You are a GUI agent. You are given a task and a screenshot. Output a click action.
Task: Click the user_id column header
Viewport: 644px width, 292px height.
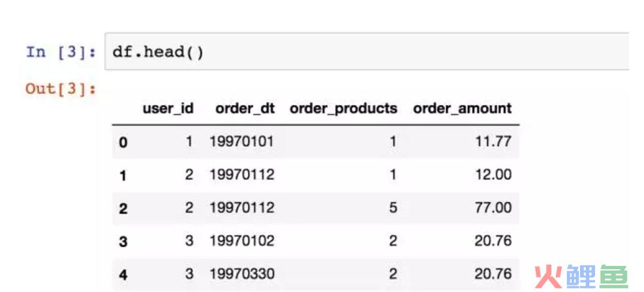pos(168,109)
